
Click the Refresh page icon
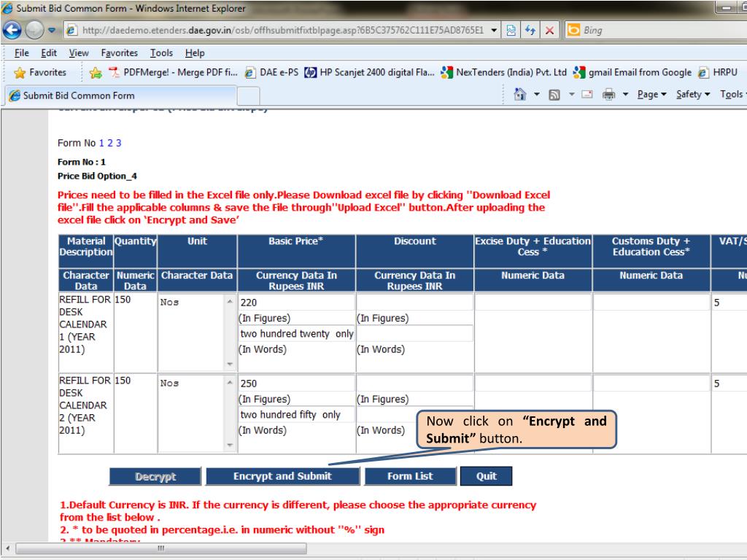530,31
